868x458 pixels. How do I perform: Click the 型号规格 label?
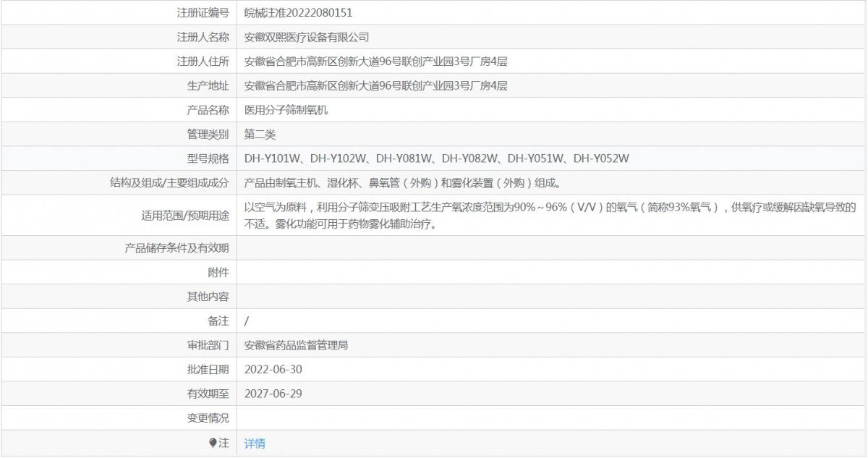pos(208,158)
